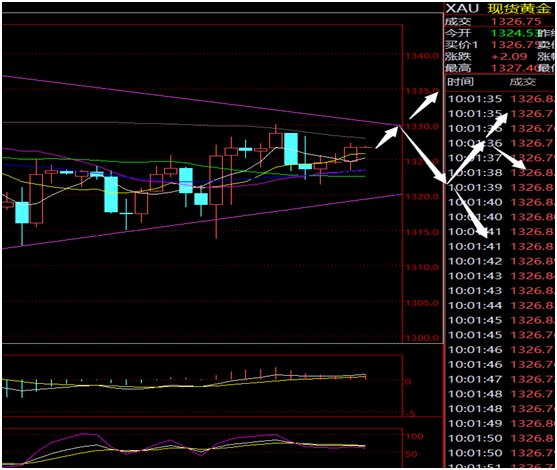
Task: Click the 1300.0 price axis label
Action: pos(422,338)
